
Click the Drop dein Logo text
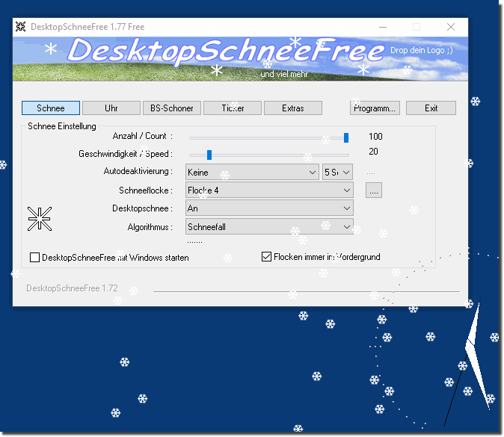tap(422, 50)
